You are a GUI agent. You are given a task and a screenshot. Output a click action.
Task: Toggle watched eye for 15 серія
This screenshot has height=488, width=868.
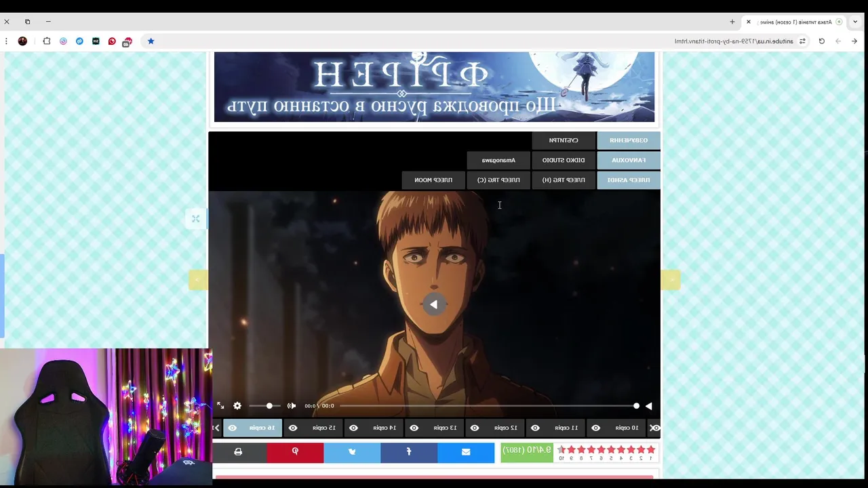tap(293, 428)
